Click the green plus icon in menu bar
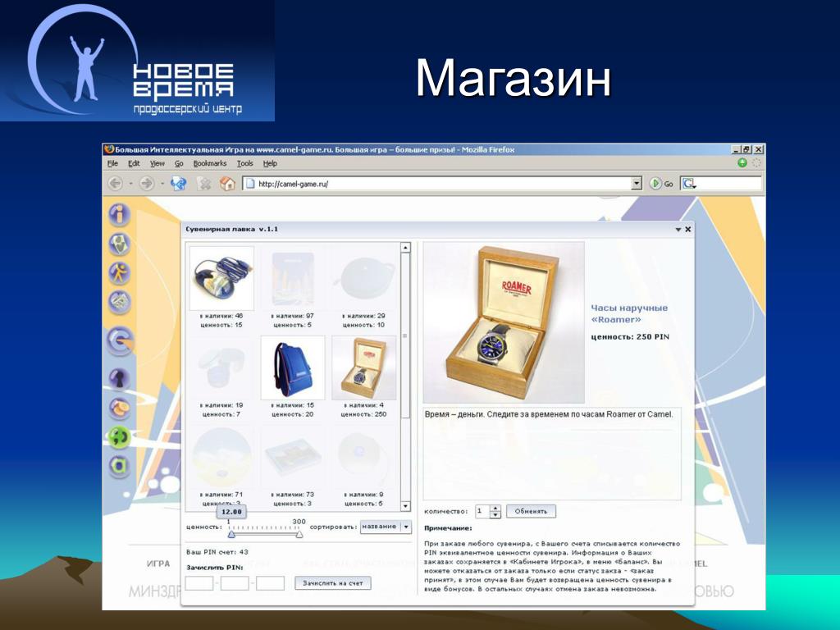The height and width of the screenshot is (630, 840). [x=742, y=163]
